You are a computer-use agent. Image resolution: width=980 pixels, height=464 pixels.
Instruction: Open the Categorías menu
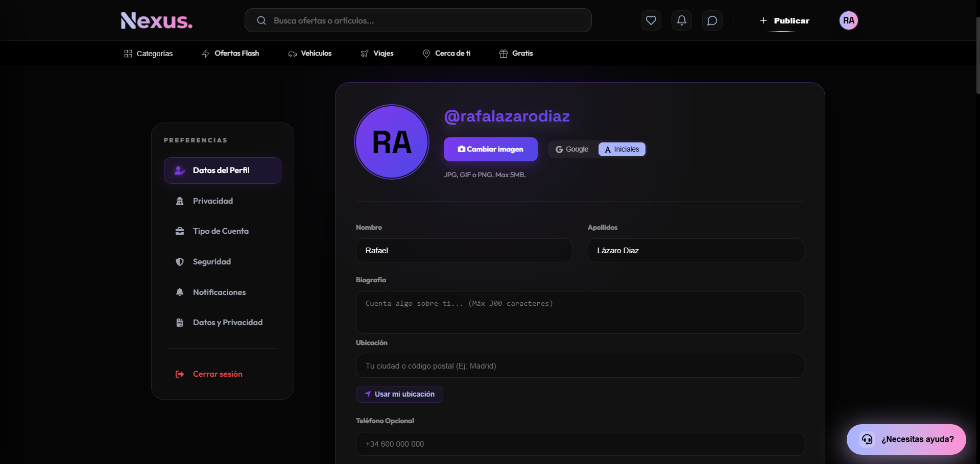coord(149,54)
